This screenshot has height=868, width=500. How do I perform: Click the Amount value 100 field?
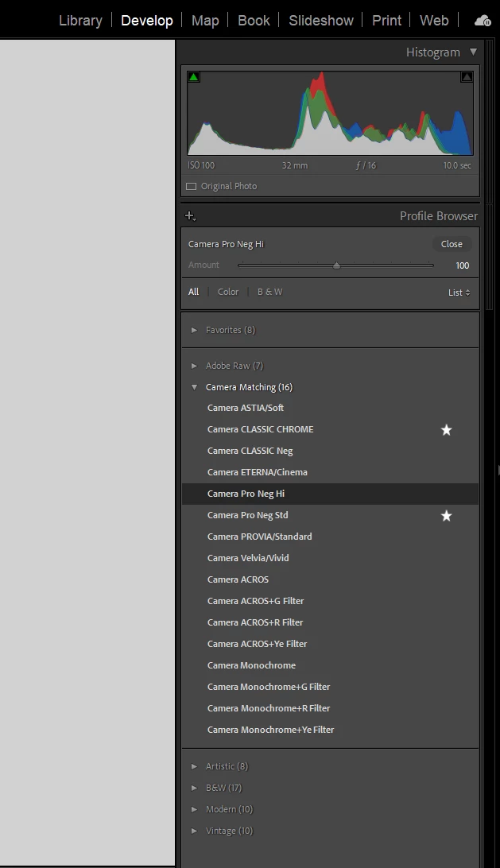(x=463, y=265)
